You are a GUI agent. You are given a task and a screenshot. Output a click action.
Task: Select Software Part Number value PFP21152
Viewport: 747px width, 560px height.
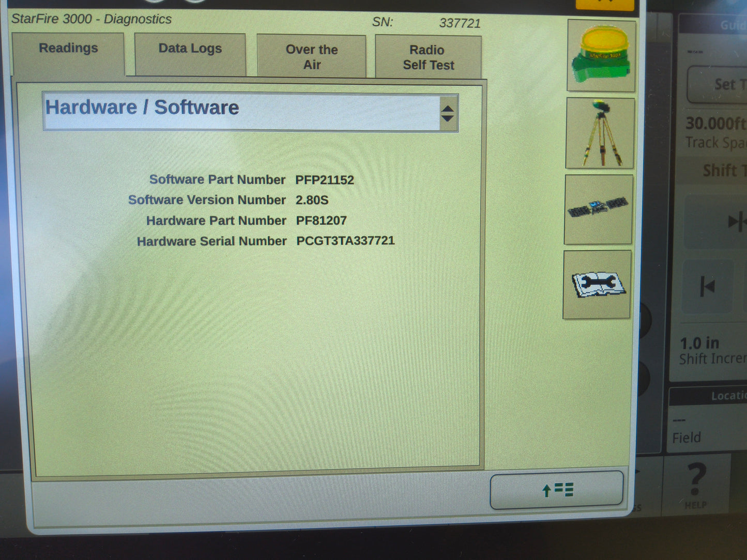(x=325, y=180)
